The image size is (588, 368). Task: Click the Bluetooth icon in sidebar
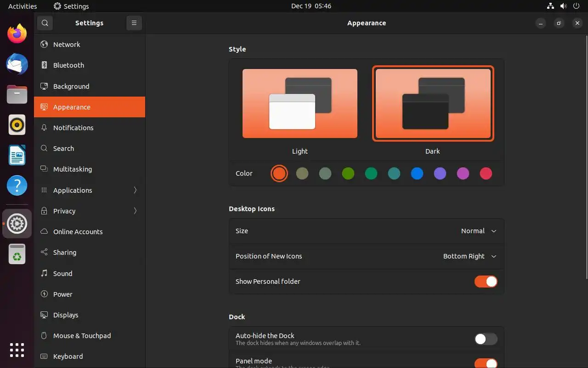pos(44,65)
